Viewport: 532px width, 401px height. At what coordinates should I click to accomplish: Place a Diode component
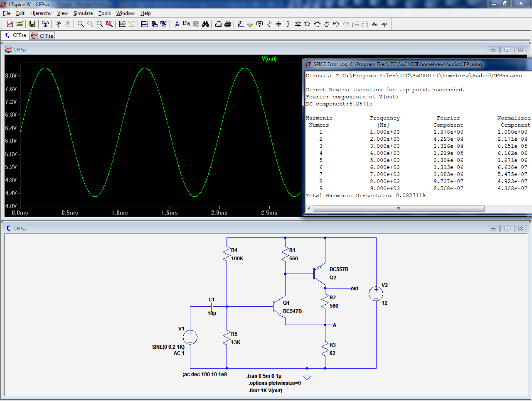298,24
